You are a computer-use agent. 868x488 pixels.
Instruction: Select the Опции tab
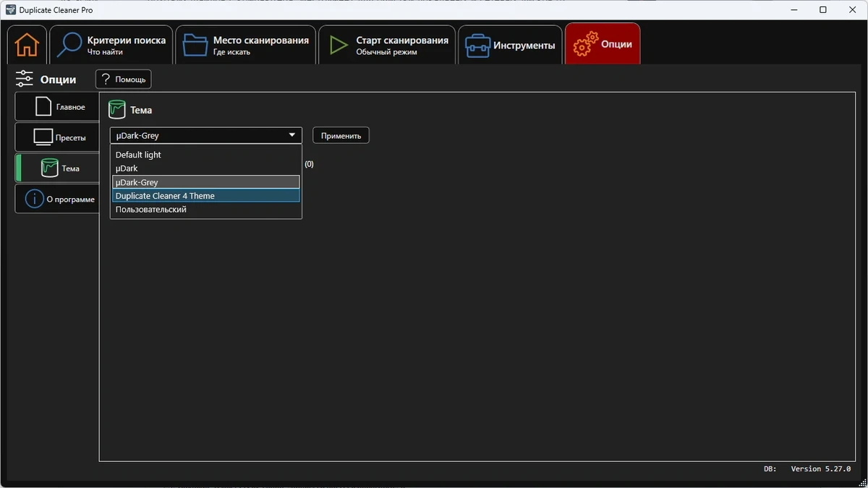(x=603, y=44)
